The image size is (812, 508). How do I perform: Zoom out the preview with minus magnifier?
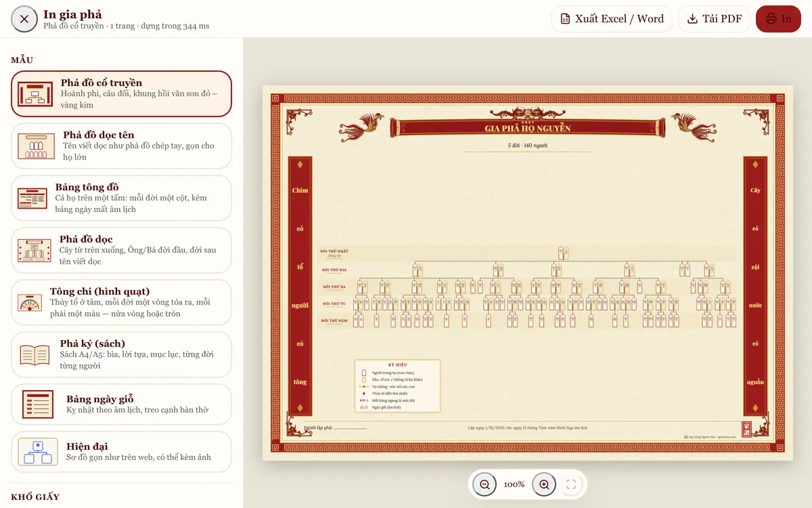click(x=484, y=484)
